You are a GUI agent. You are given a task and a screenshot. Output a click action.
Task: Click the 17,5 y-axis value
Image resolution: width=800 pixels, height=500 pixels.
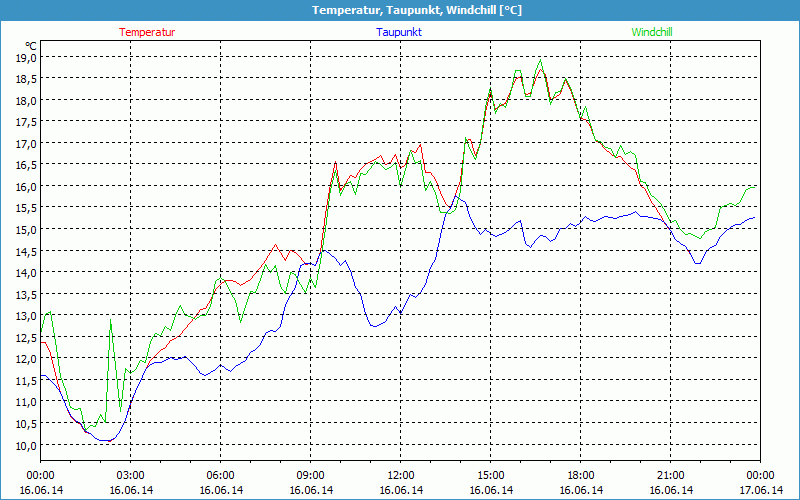[x=25, y=122]
